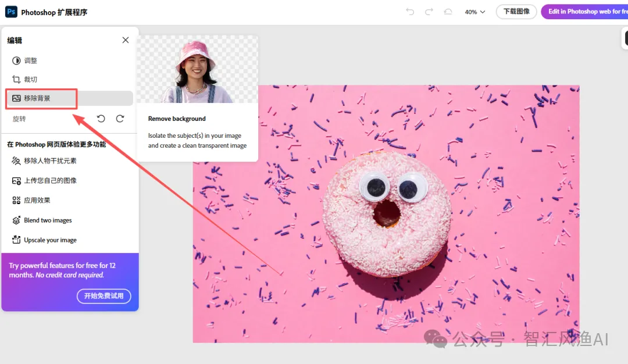
Task: Click the redo arrow in top toolbar
Action: (429, 12)
